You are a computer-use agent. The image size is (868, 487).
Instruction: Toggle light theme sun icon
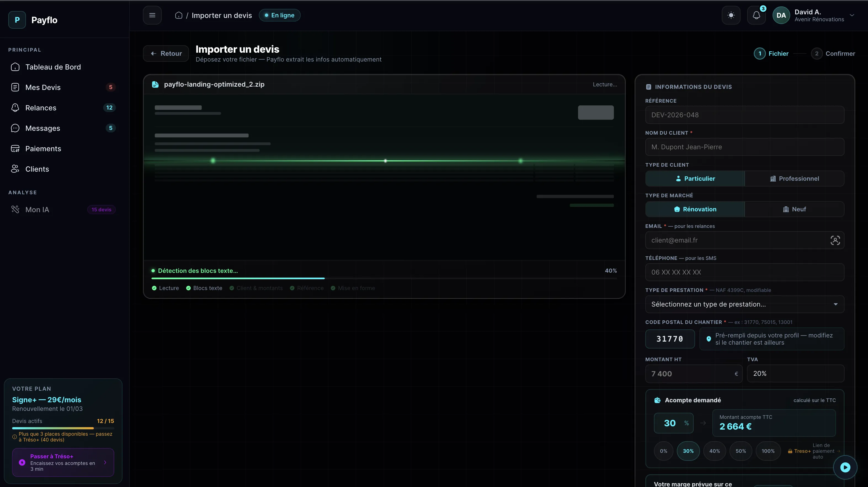pyautogui.click(x=731, y=15)
